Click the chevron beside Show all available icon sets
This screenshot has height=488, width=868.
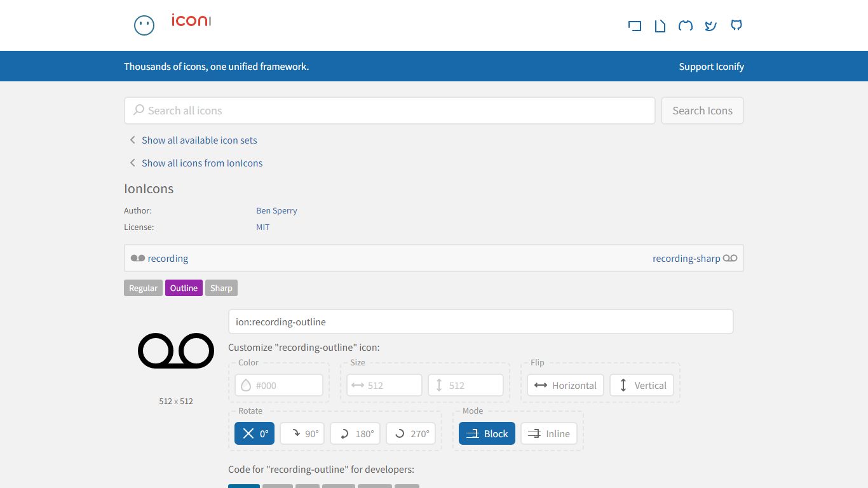132,140
